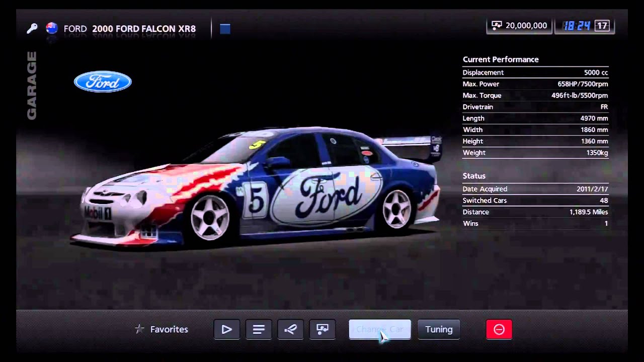Click the day counter showing 17
The width and height of the screenshot is (644, 362).
pyautogui.click(x=602, y=26)
